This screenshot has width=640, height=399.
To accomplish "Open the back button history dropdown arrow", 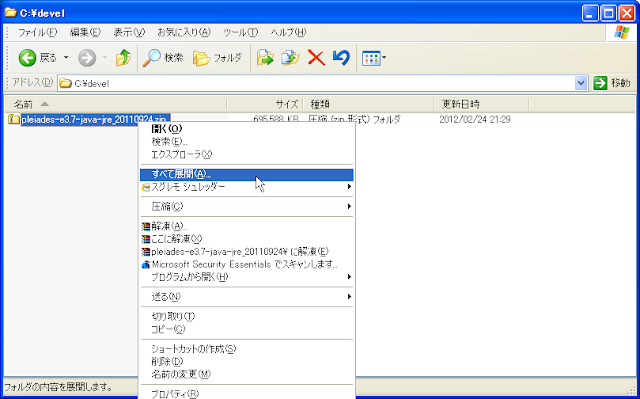I will click(66, 58).
